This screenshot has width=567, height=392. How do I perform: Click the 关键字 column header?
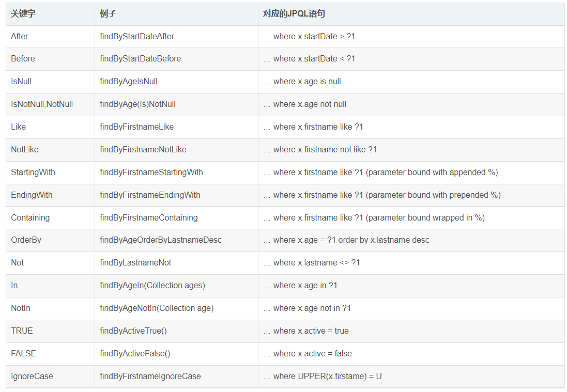coord(23,14)
